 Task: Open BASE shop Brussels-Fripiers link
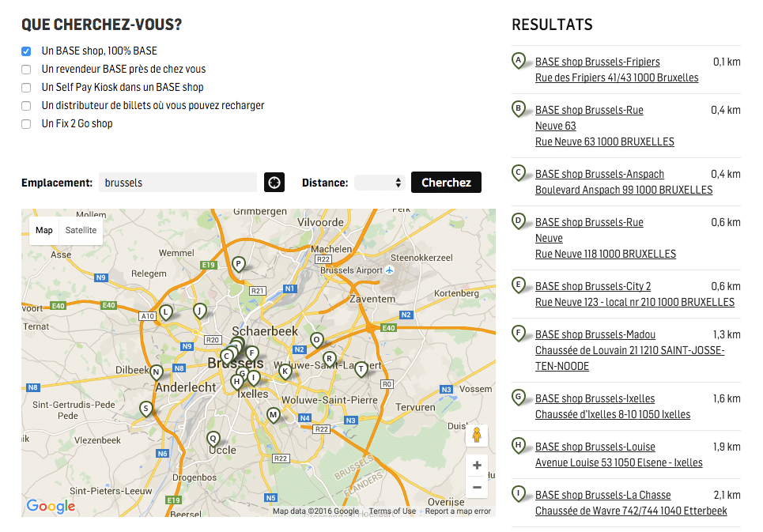598,62
